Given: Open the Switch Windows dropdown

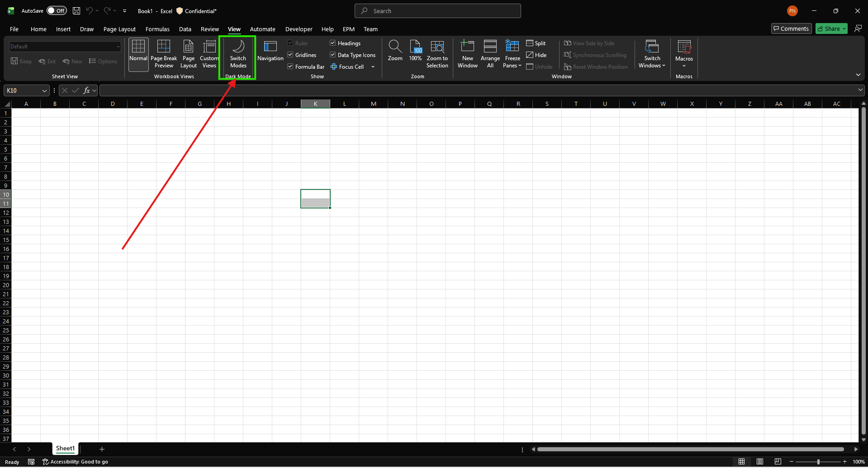Looking at the screenshot, I should click(652, 54).
